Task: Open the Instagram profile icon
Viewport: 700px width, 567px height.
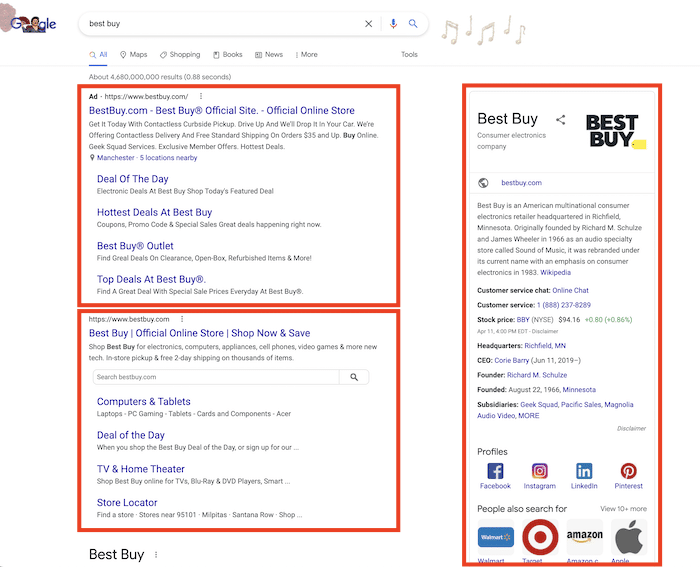Action: (539, 471)
